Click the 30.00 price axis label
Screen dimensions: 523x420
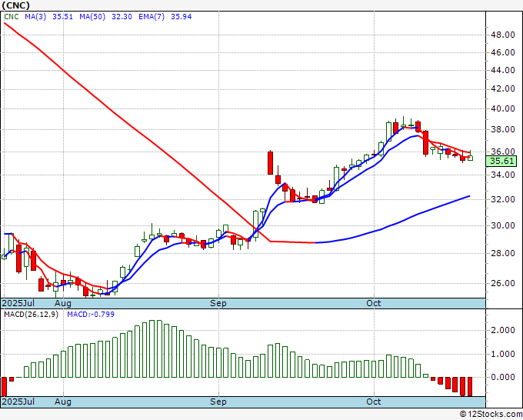(x=502, y=225)
